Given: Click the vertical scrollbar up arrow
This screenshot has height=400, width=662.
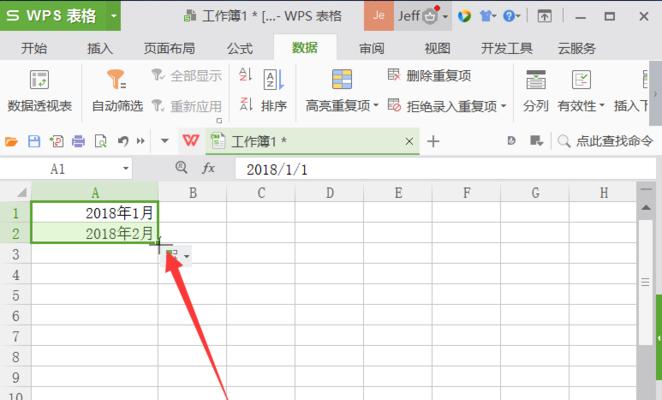Looking at the screenshot, I should point(646,207).
